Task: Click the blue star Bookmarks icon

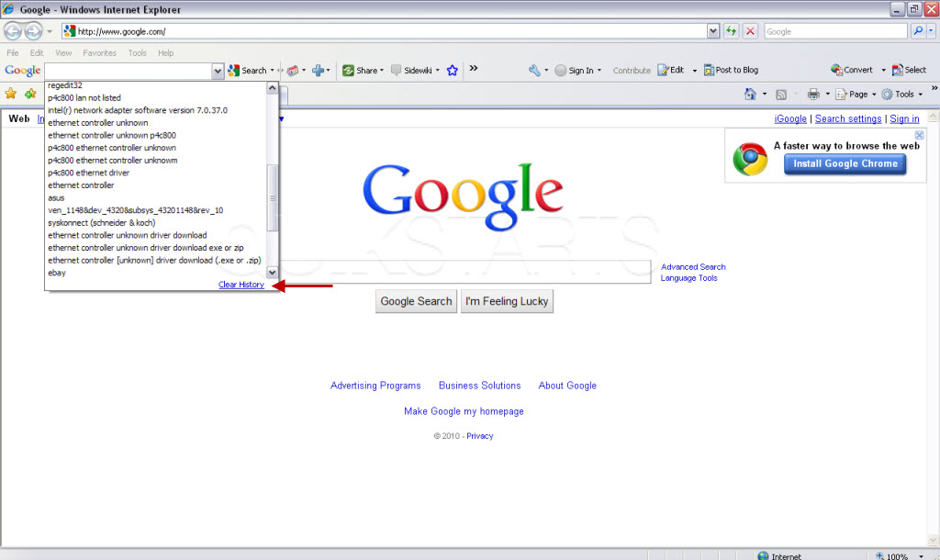Action: pos(452,70)
